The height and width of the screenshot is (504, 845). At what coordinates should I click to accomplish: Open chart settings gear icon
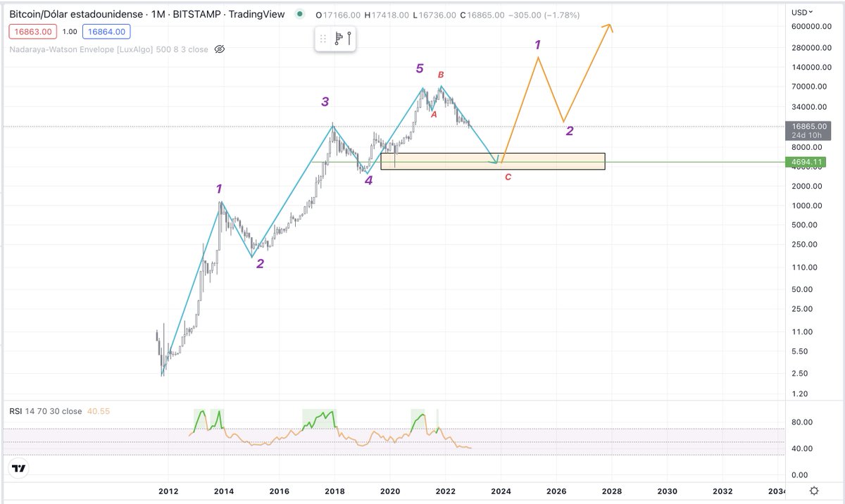[814, 491]
